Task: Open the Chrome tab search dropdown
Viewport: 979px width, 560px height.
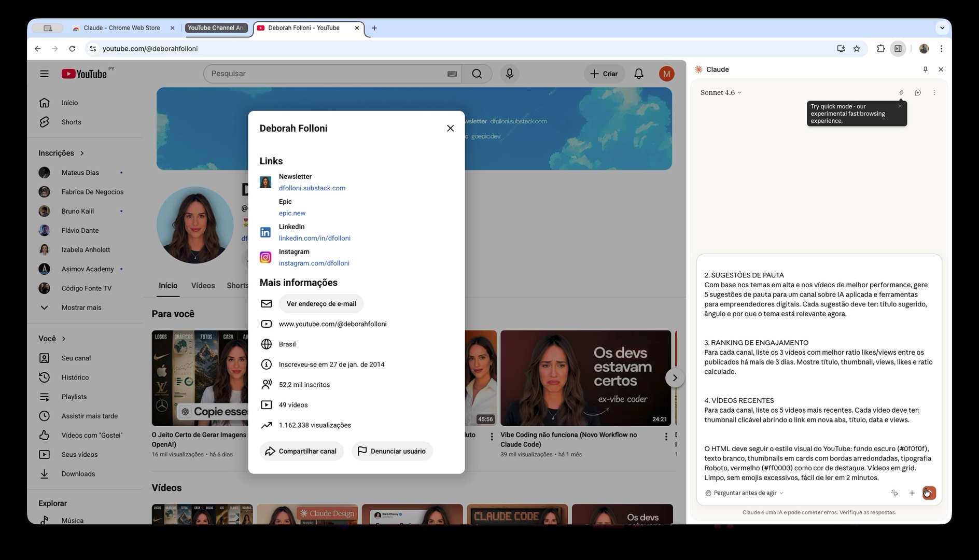Action: click(942, 28)
